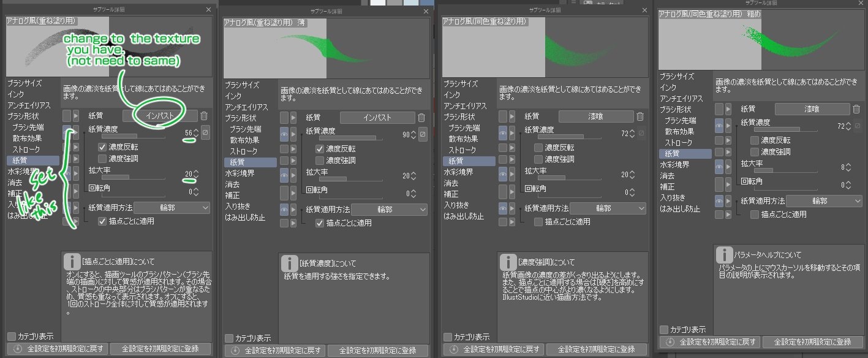Click trash icon in the 同色重ね塗り用 green brush panel

click(640, 116)
